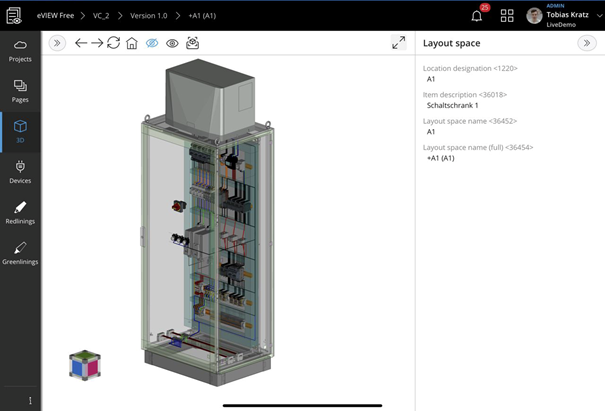The image size is (605, 411).
Task: Click the camera snapshot icon
Action: [x=193, y=43]
